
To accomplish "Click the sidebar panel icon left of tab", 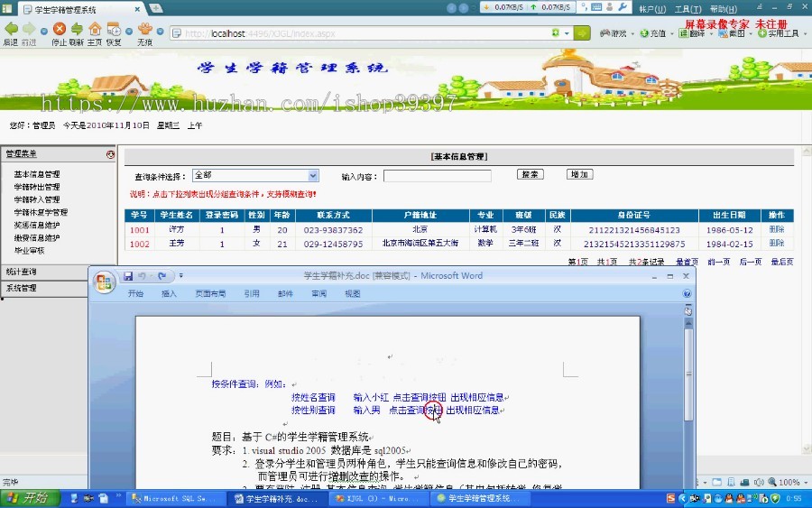I will pos(6,8).
